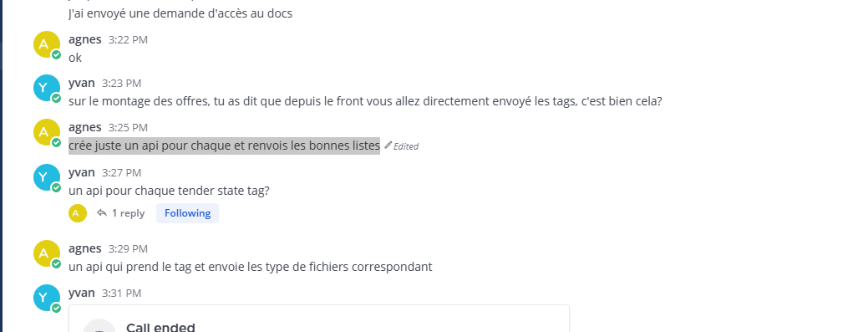Toggle the Following button on the thread
868x332 pixels.
pos(187,213)
